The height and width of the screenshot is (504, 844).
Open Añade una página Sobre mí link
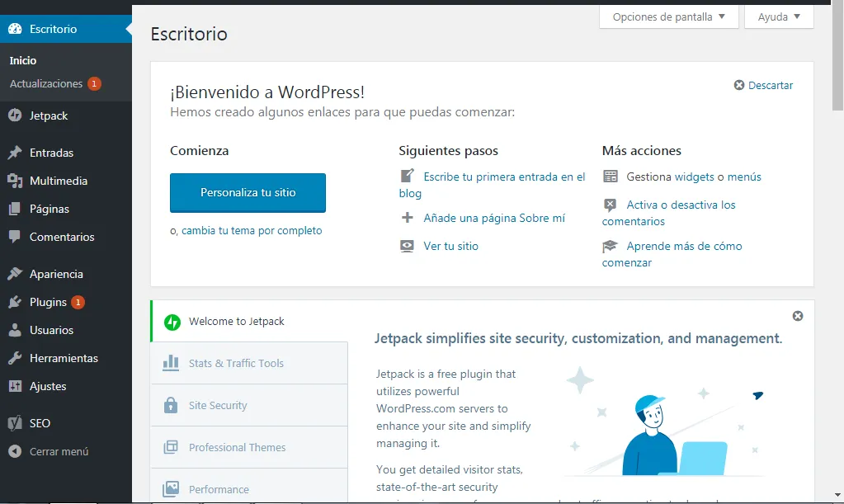point(494,218)
